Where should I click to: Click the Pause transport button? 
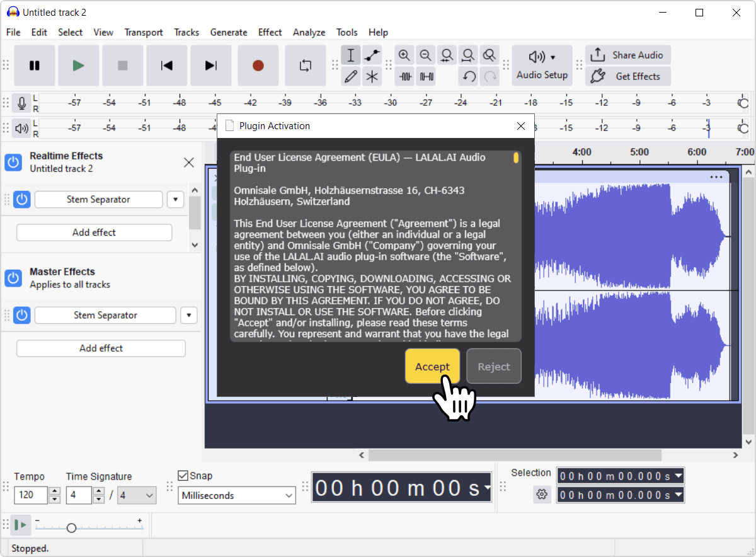click(35, 66)
